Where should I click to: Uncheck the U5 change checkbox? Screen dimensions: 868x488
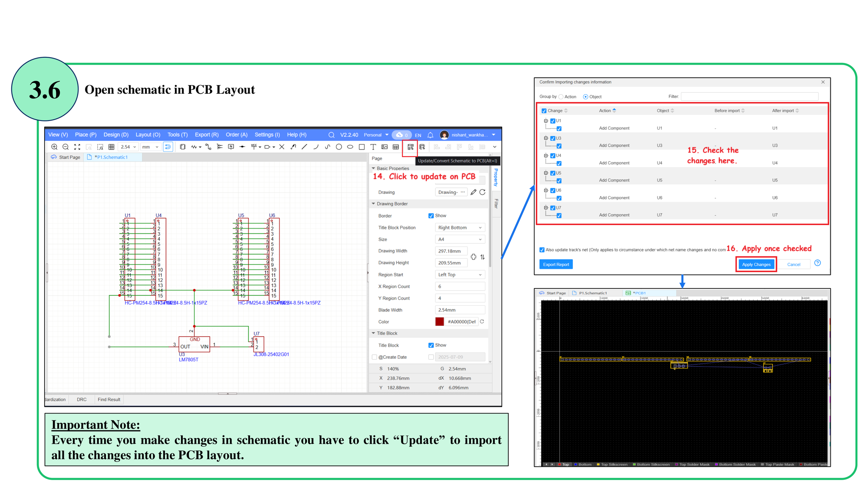pyautogui.click(x=553, y=173)
